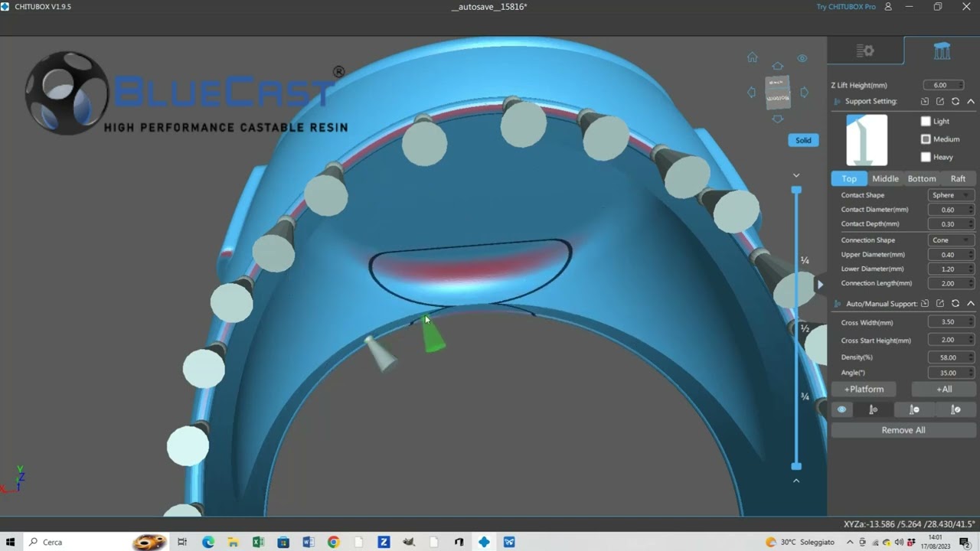
Task: Open Task View on the taskbar
Action: click(182, 542)
